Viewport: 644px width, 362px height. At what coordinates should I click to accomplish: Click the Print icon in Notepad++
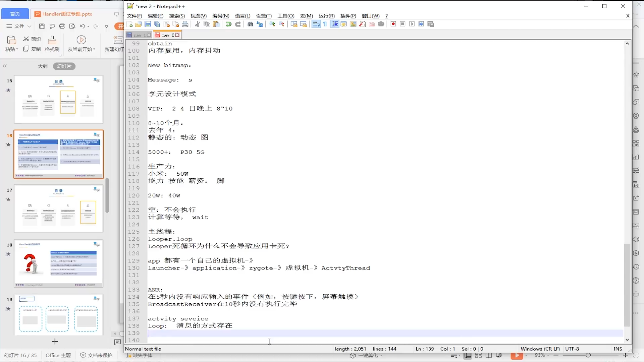point(185,24)
